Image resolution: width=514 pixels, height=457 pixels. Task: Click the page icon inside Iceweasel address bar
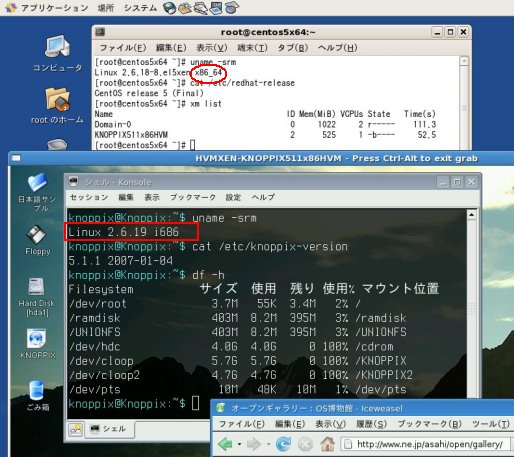click(348, 444)
